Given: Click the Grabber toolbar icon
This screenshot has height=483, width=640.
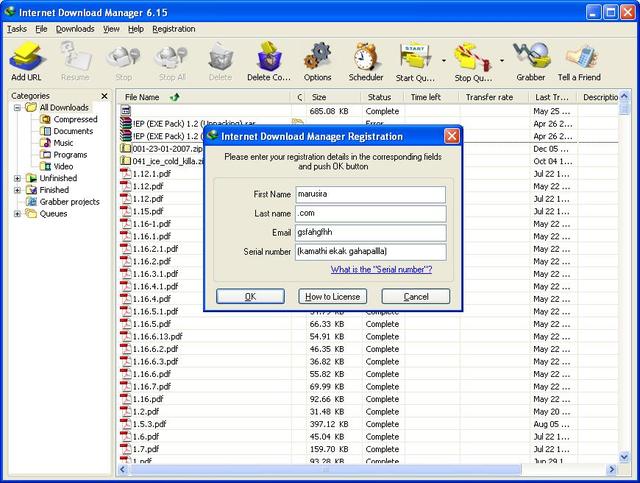Looking at the screenshot, I should pyautogui.click(x=530, y=60).
